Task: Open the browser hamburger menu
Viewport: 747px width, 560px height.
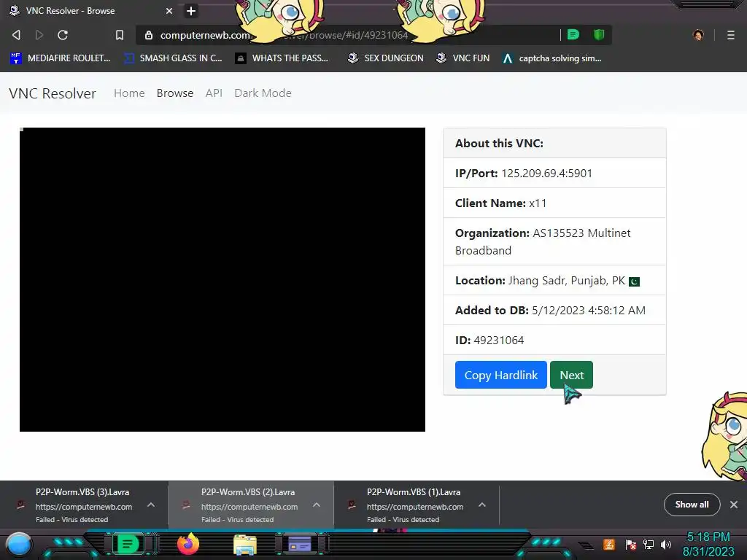Action: pos(730,35)
